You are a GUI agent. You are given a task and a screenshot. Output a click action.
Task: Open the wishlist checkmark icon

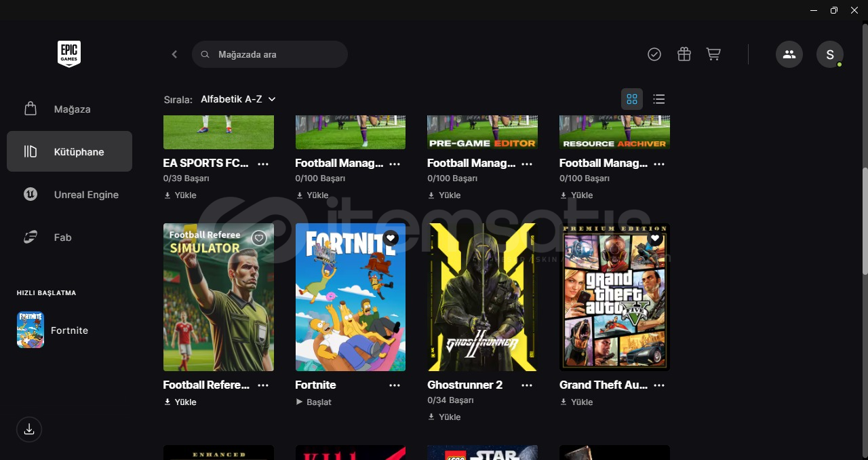pyautogui.click(x=654, y=54)
